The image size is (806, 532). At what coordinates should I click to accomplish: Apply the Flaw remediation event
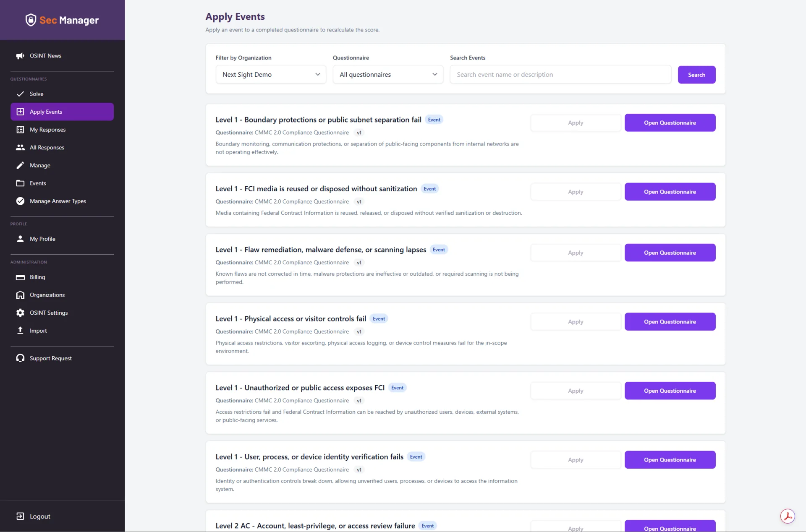[x=576, y=253]
